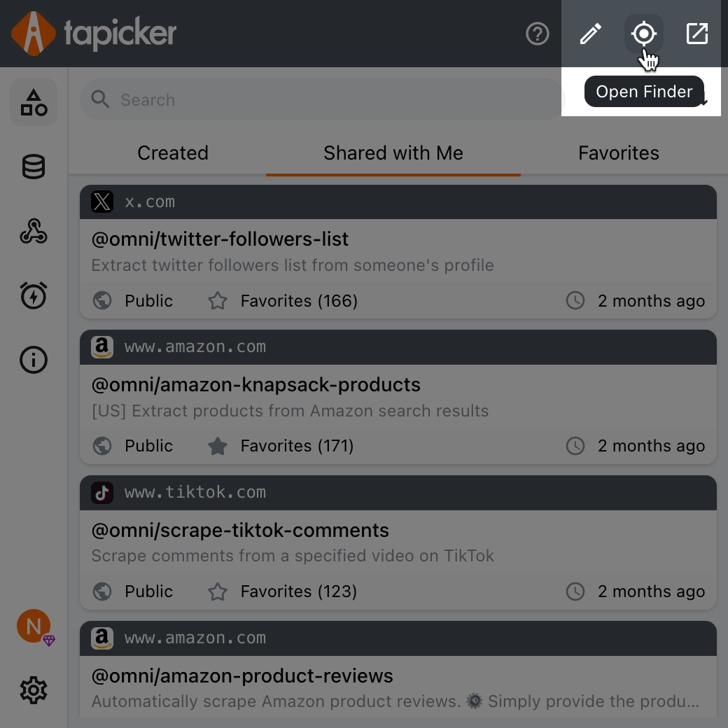Favorite the twitter-followers-list recipe star
728x728 pixels.
218,301
